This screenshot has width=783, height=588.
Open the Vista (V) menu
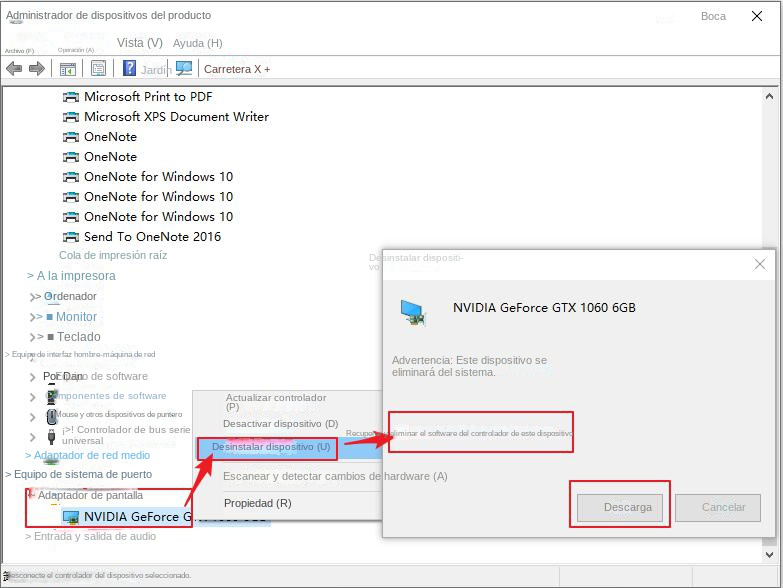pos(140,43)
